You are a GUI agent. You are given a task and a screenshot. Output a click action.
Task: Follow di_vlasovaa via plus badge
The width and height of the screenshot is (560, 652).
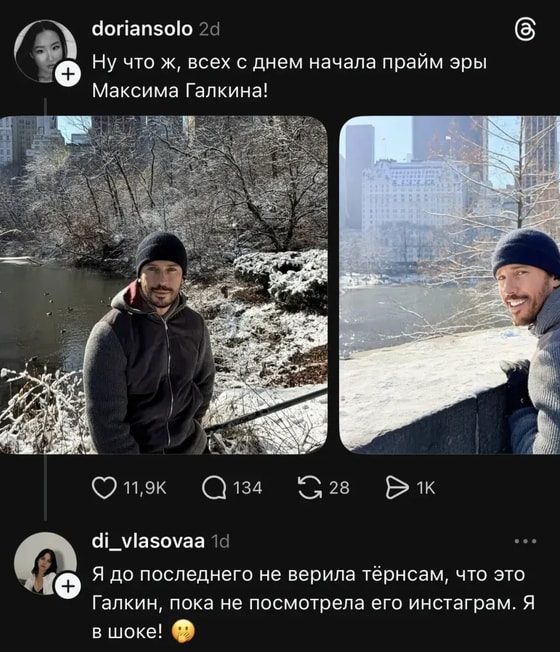coord(68,586)
